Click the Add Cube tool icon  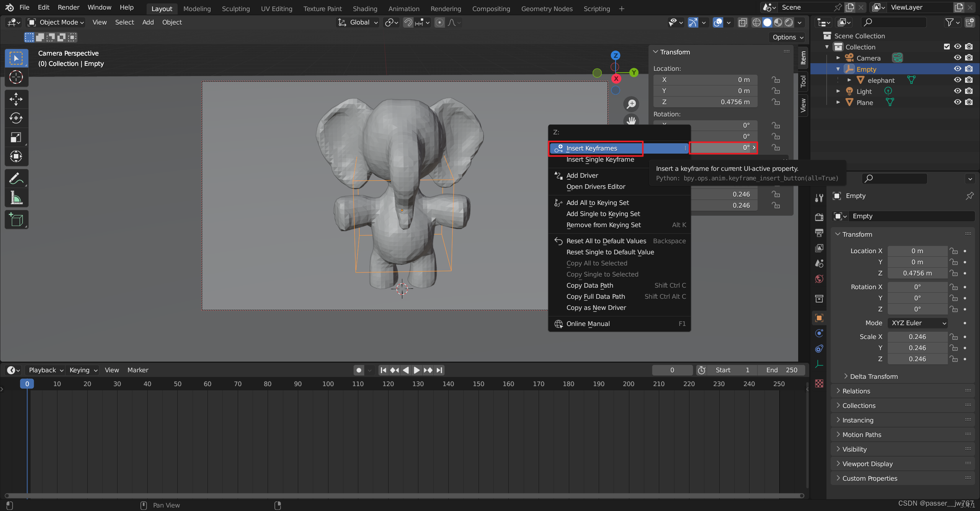[x=16, y=220]
